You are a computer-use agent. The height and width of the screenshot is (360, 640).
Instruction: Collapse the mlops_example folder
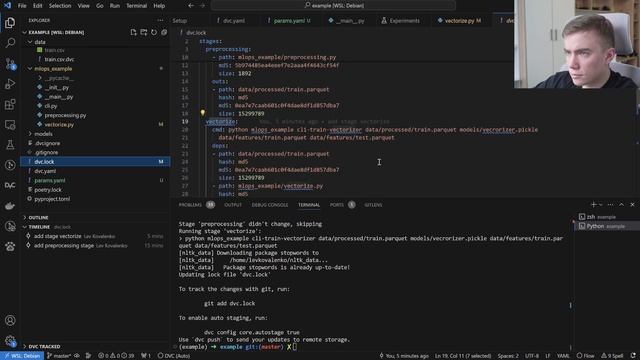tap(30, 69)
